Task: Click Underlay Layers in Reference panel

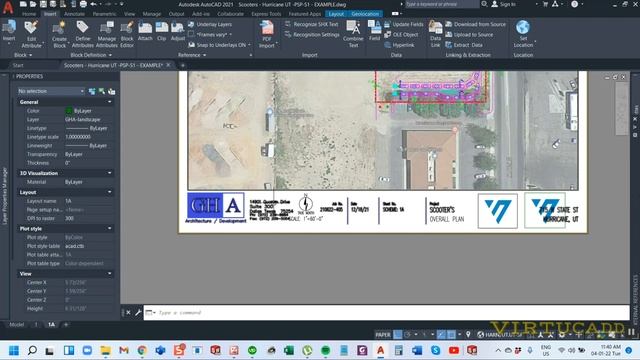Action: pyautogui.click(x=210, y=24)
